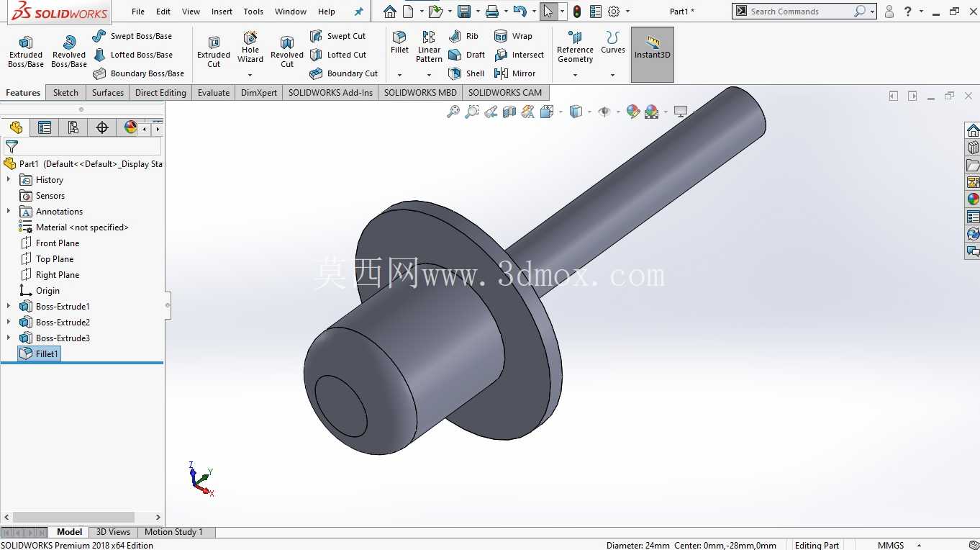Expand the History folder in tree

9,180
